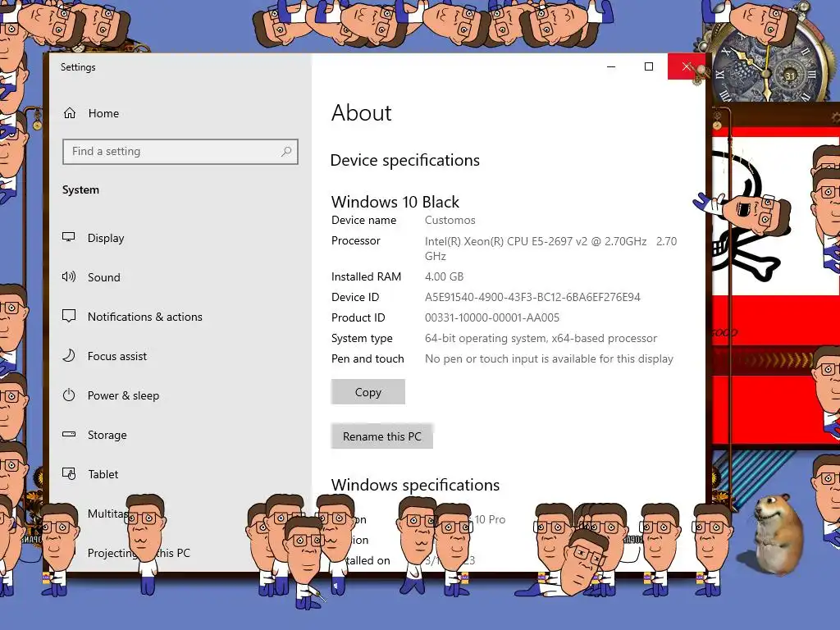Click the Installed RAM value 4.00 GB
This screenshot has height=630, width=840.
tap(444, 277)
